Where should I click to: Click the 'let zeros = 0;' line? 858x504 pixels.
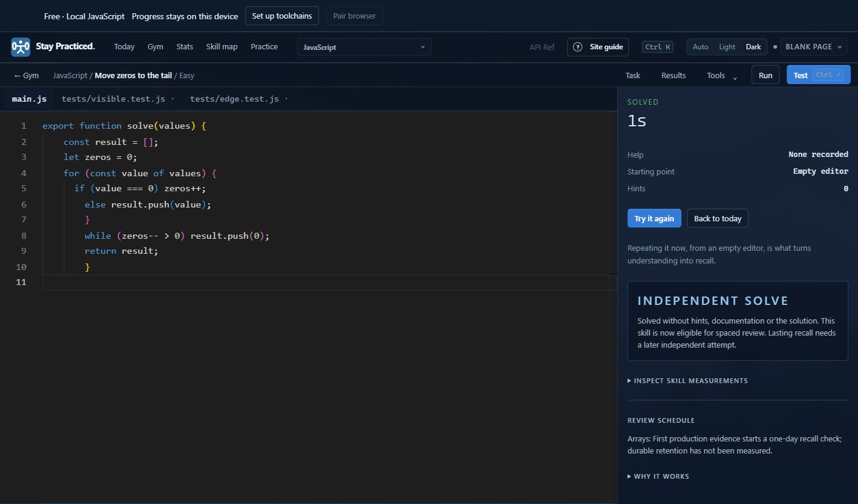pyautogui.click(x=100, y=157)
